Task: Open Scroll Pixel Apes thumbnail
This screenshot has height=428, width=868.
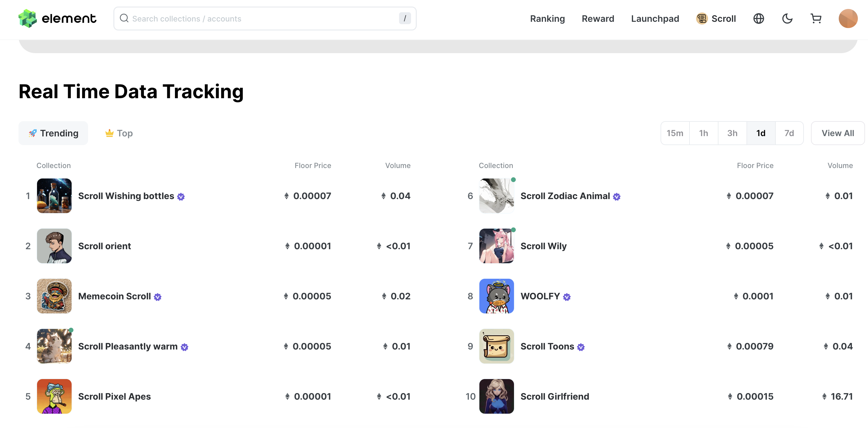Action: coord(54,396)
